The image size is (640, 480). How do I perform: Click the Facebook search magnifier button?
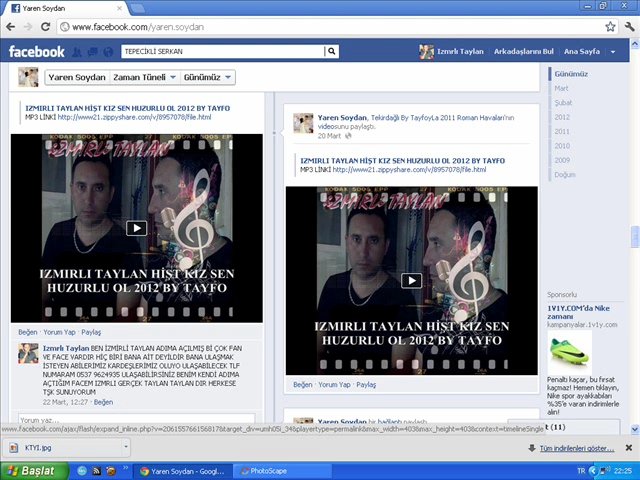[332, 51]
